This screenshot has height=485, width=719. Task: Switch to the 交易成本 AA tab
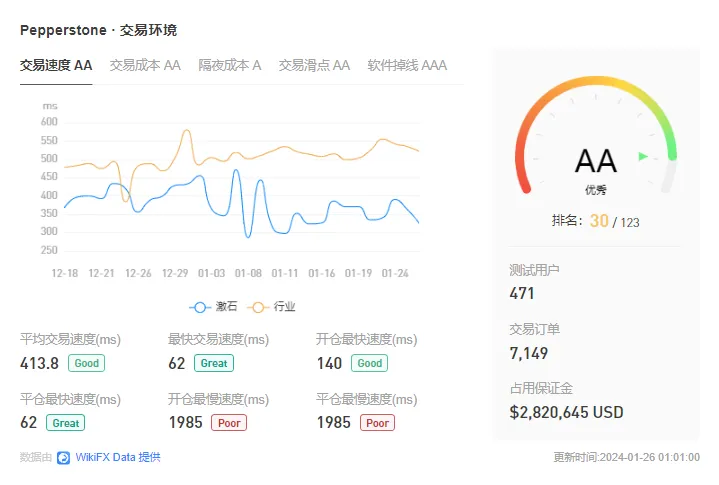coord(145,65)
